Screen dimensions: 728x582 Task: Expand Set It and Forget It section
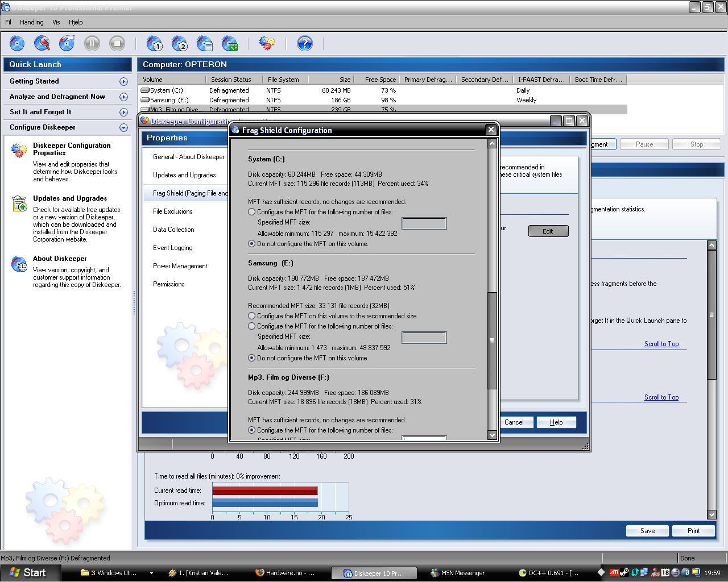123,112
